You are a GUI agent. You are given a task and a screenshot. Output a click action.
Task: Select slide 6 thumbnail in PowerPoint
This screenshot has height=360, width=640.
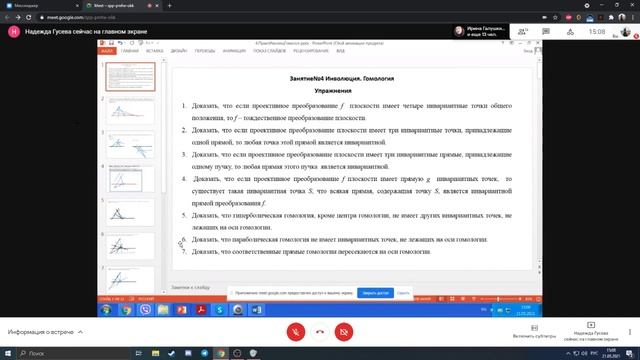point(130,246)
